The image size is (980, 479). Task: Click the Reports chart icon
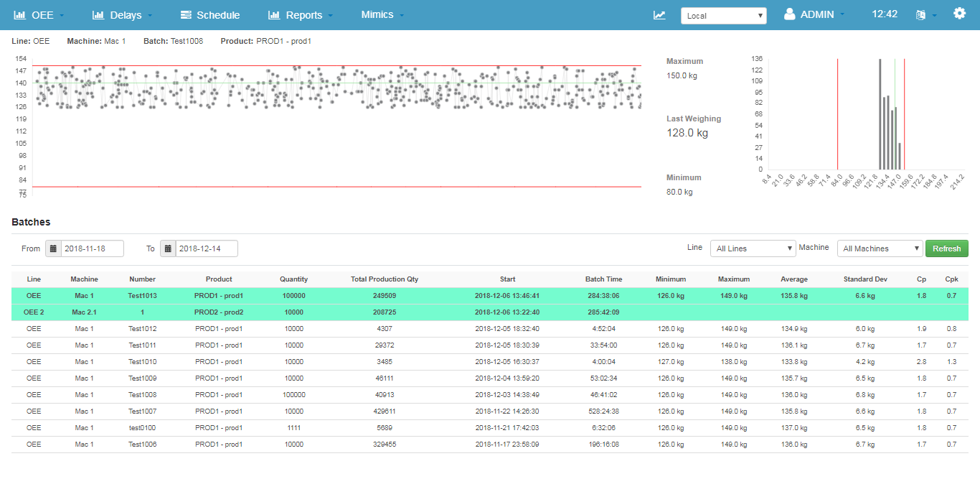[273, 14]
